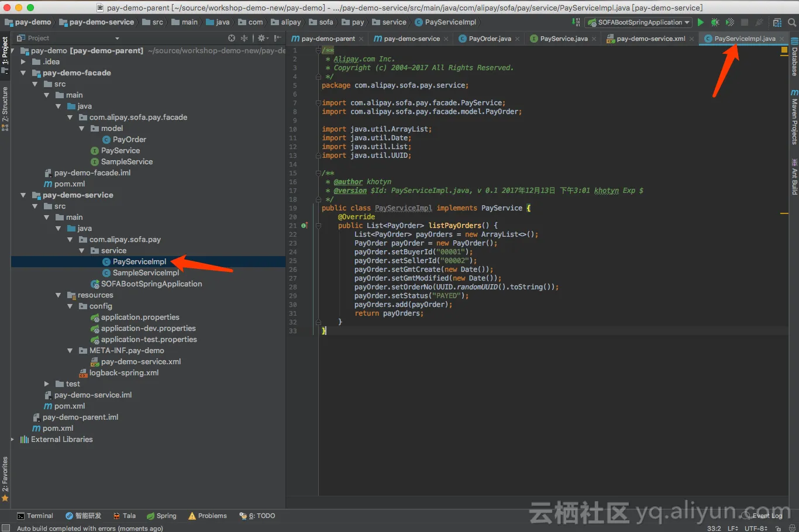Click the yellow inspection indicator in editor
Screen dimensions: 799x532
[784, 50]
